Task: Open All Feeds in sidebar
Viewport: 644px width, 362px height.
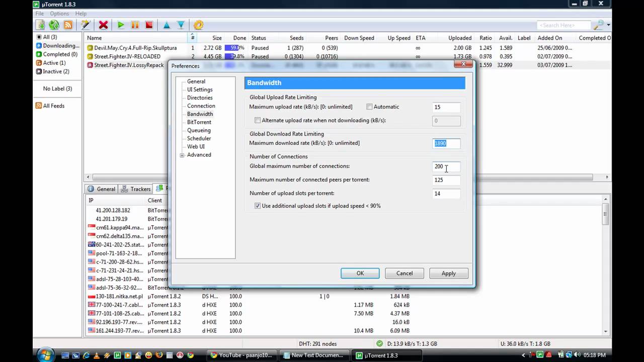Action: point(50,106)
